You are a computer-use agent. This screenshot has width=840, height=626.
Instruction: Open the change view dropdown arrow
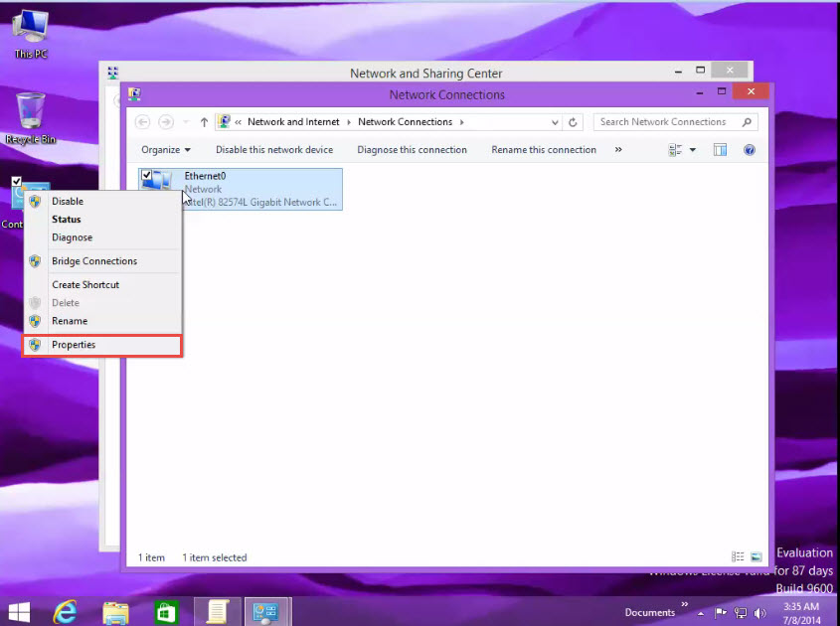point(692,150)
